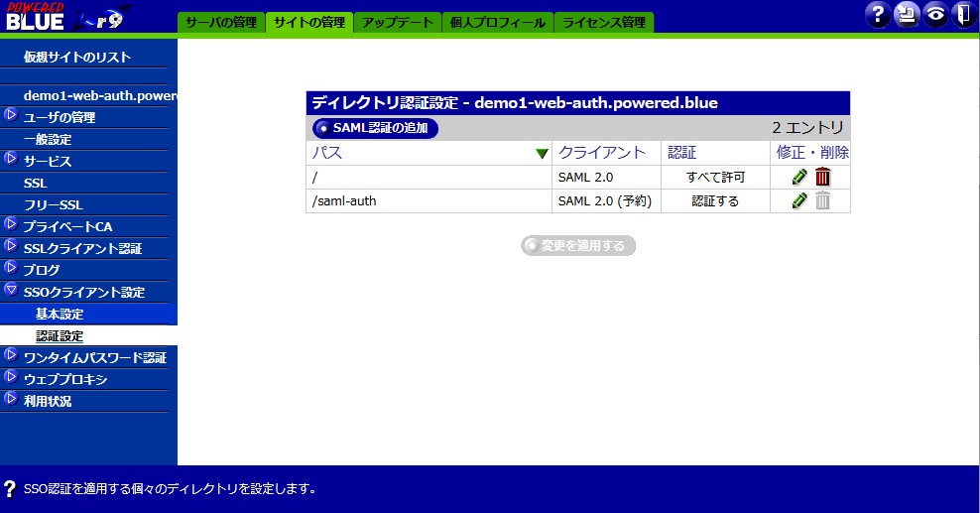The image size is (980, 513).
Task: Select 基本設定 submenu item
Action: [60, 315]
